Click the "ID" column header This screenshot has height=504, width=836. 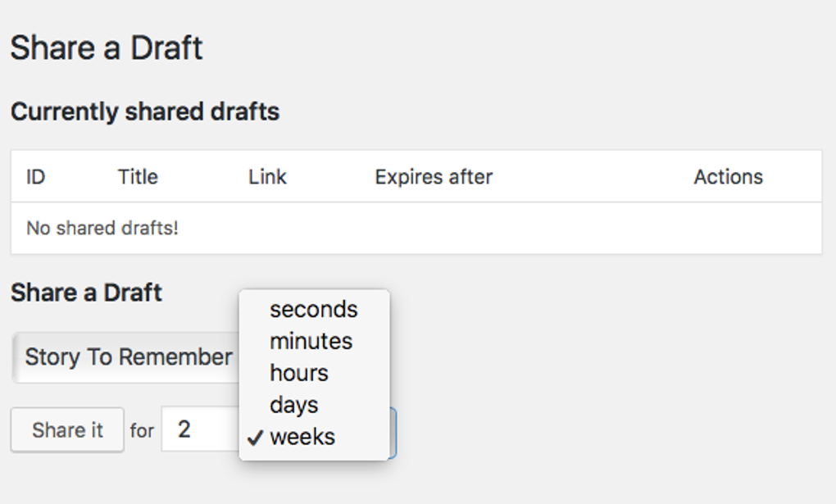point(36,176)
